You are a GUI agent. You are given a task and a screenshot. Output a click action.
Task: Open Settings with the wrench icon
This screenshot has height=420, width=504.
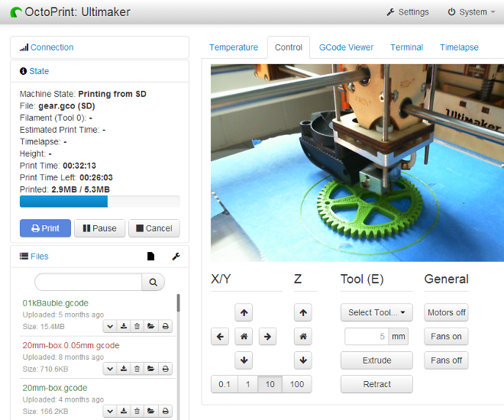coord(408,12)
